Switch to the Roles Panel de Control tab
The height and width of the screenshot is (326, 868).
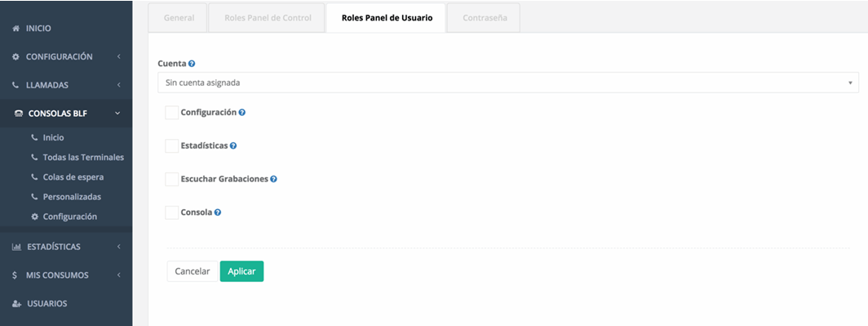pos(268,18)
